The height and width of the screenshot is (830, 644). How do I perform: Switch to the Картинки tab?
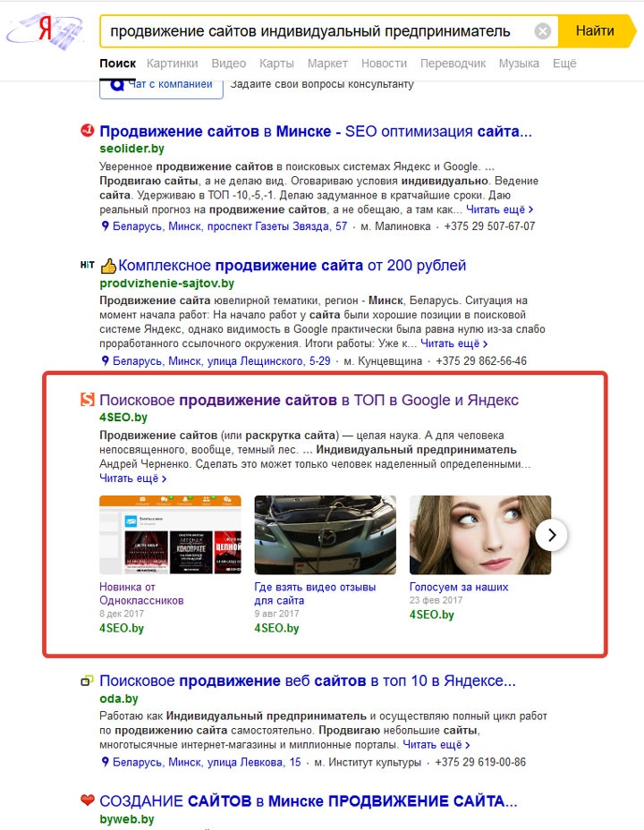[173, 64]
